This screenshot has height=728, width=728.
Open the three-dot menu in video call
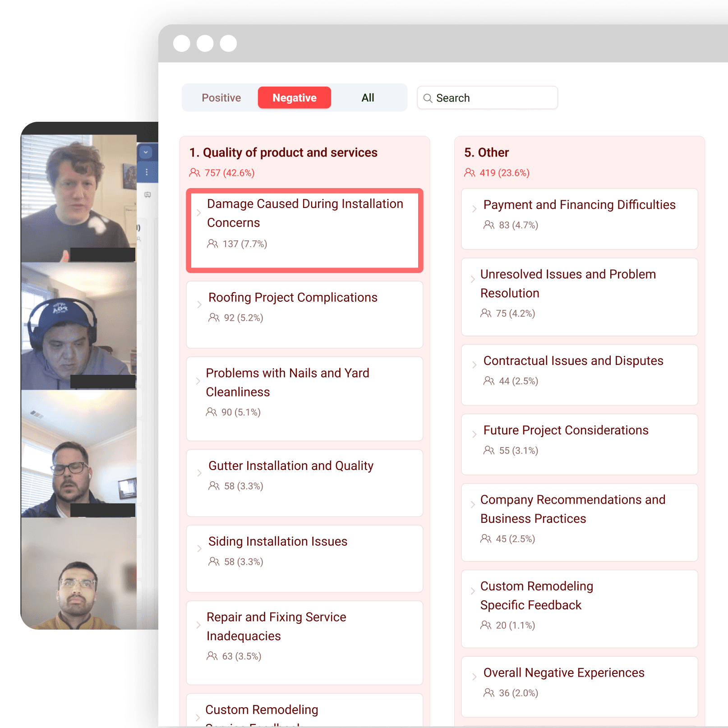click(x=147, y=172)
